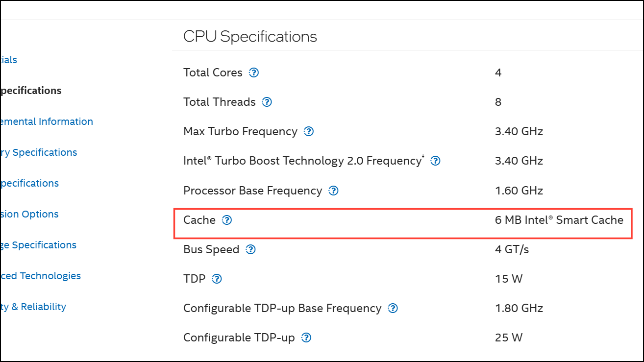Viewport: 644px width, 362px height.
Task: Show info for Max Turbo Frequency
Action: (309, 131)
